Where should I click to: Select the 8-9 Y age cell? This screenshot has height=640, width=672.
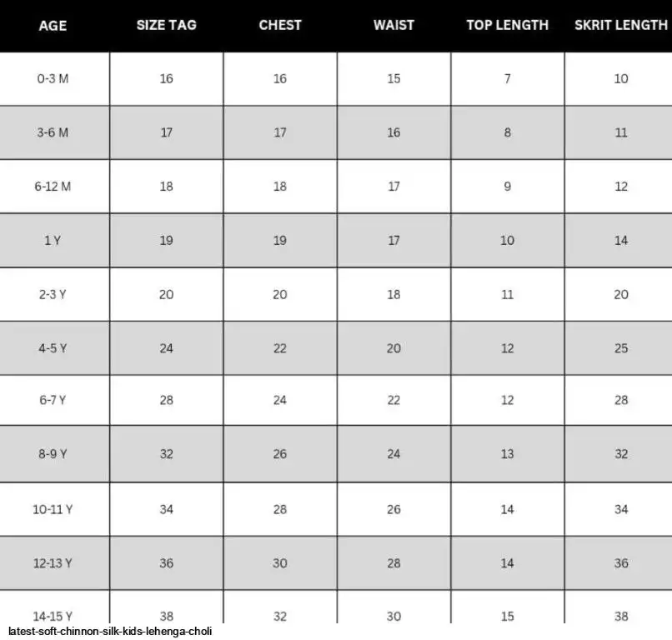(x=53, y=454)
